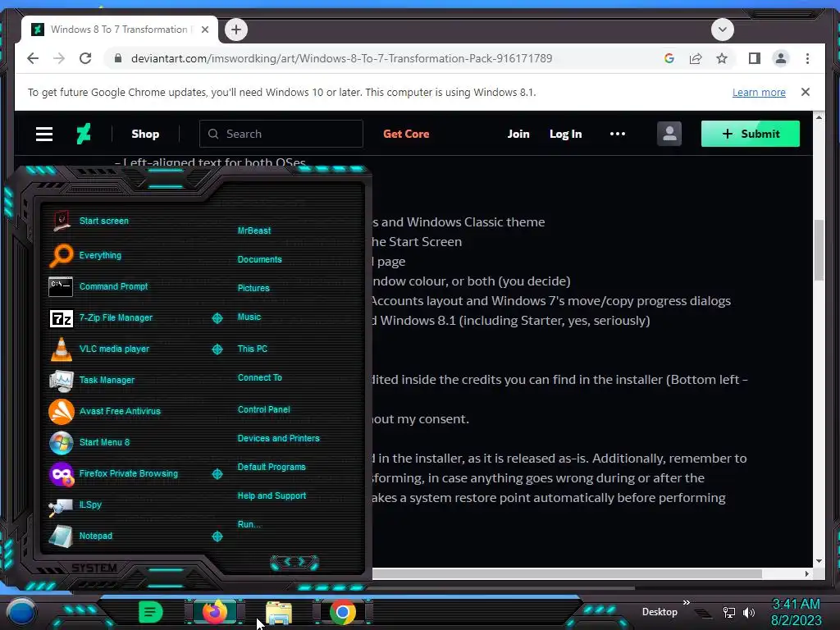840x630 pixels.
Task: Share this page icon in address bar
Action: 696,58
